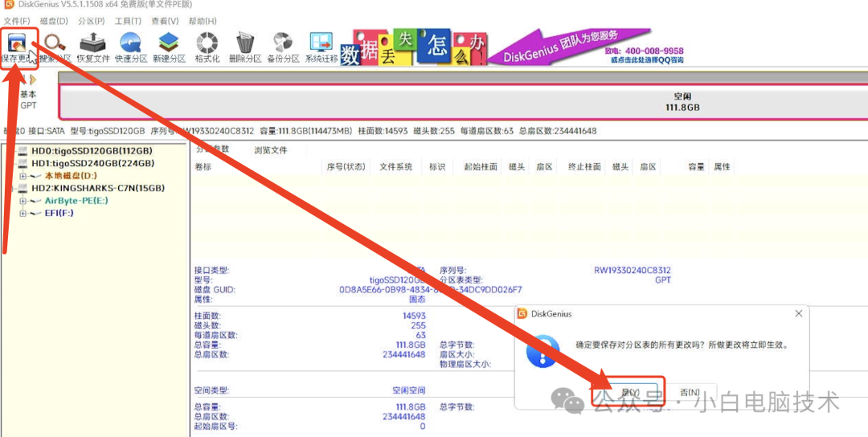
Task: Open the Backup Partition (备份分区) tool
Action: [x=283, y=47]
